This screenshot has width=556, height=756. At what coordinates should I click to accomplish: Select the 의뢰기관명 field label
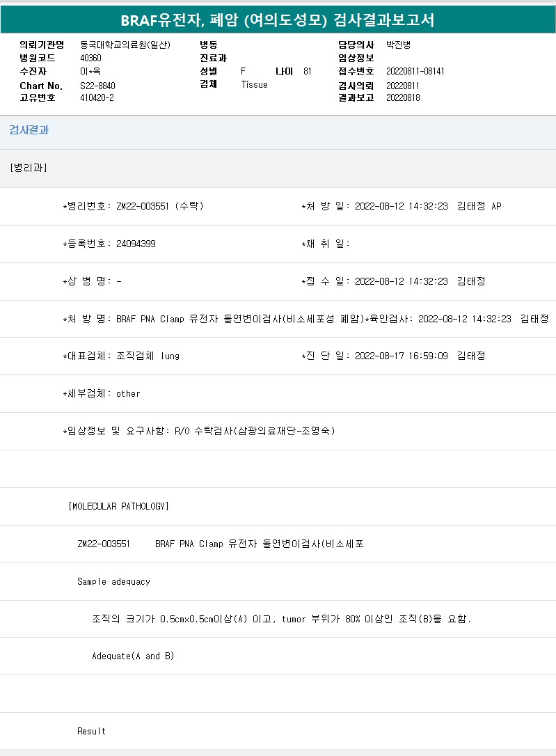(42, 45)
